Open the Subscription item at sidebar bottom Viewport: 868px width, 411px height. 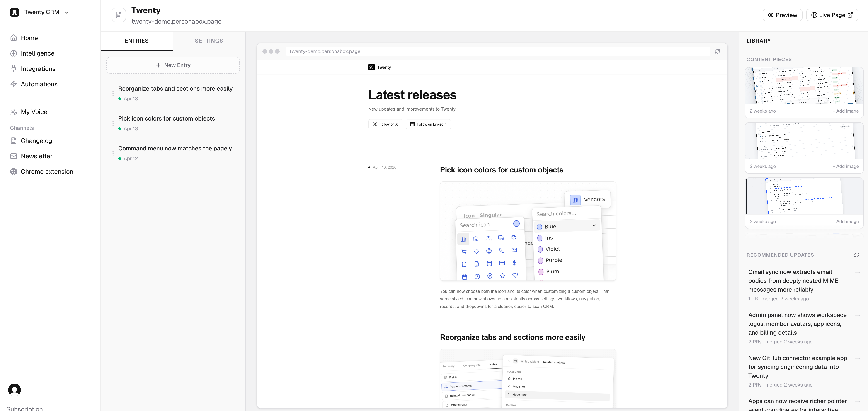(x=25, y=408)
